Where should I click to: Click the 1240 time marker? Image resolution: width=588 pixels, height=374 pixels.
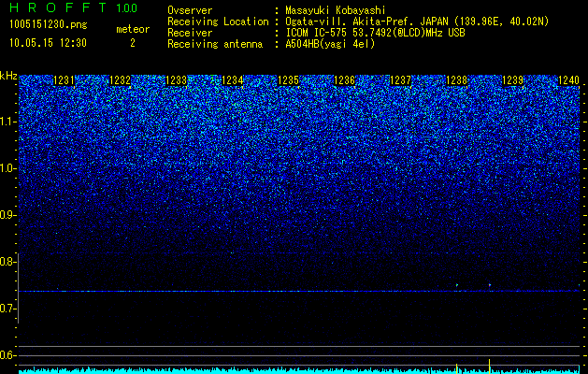coord(568,80)
